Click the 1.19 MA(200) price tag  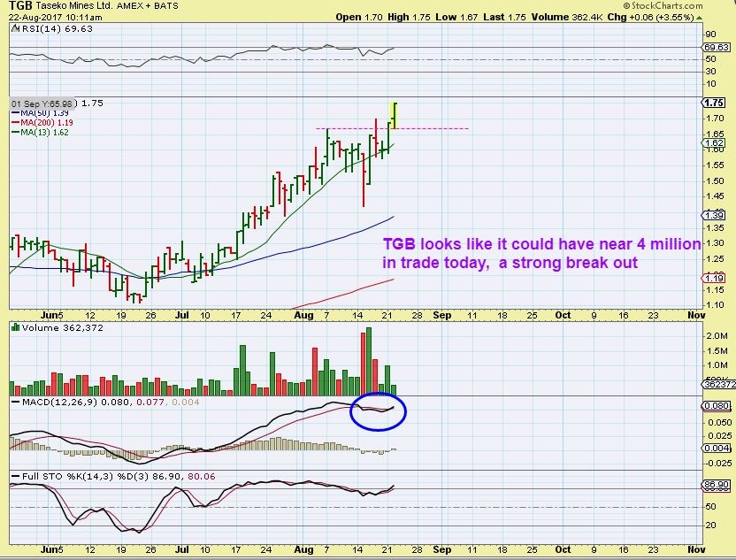[715, 278]
